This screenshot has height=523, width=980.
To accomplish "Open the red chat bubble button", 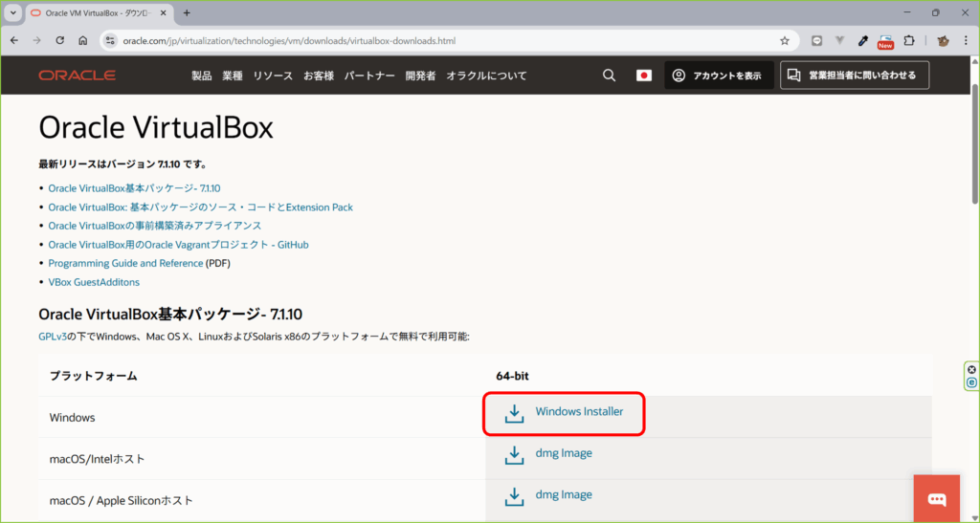I will 936,499.
